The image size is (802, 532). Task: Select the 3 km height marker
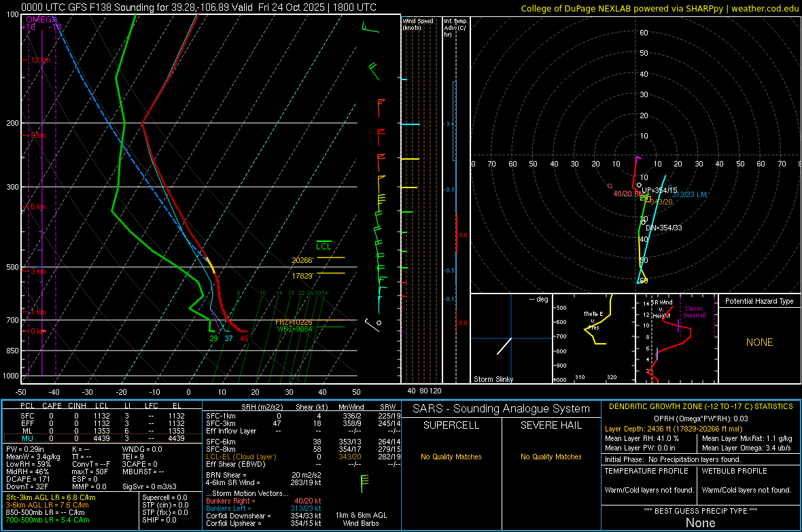pos(38,271)
